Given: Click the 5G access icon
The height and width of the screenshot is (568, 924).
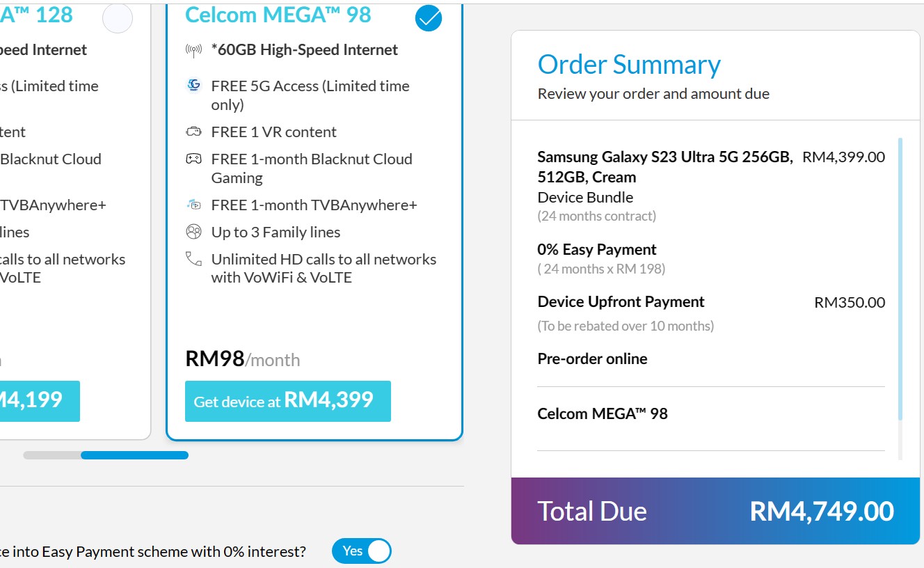Looking at the screenshot, I should tap(193, 86).
